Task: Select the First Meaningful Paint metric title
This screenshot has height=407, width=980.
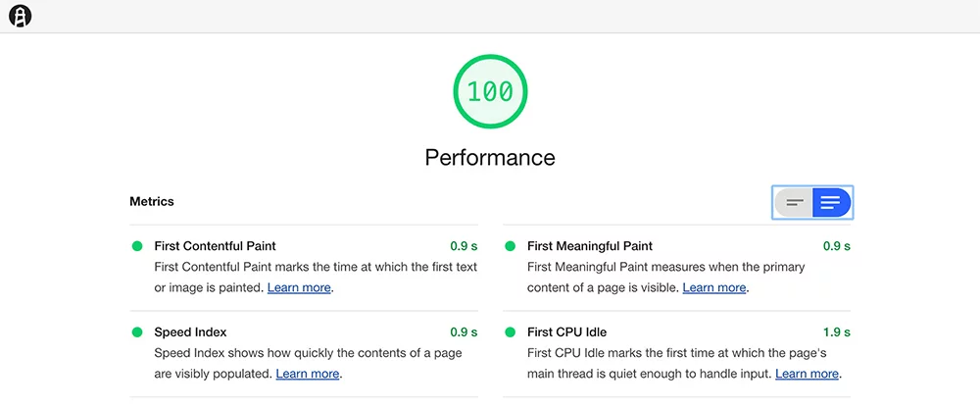Action: point(589,246)
